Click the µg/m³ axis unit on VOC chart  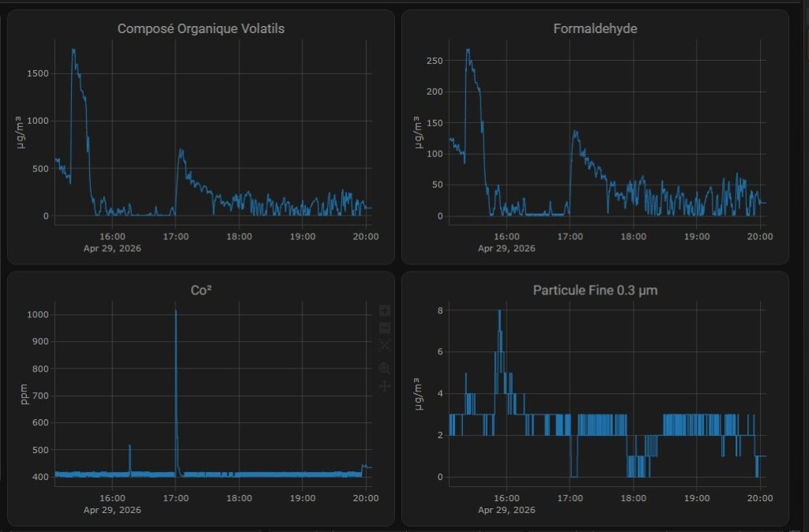coord(20,133)
